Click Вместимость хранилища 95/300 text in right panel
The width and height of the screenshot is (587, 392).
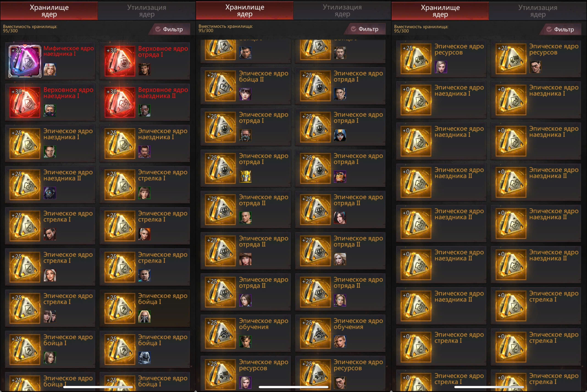(x=421, y=29)
